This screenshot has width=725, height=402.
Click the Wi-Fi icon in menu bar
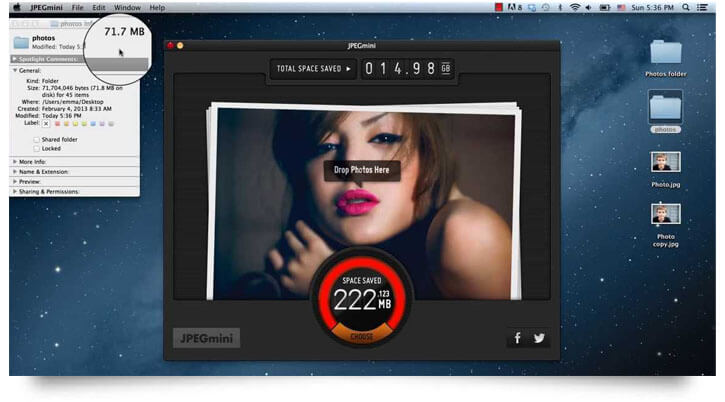coord(575,7)
